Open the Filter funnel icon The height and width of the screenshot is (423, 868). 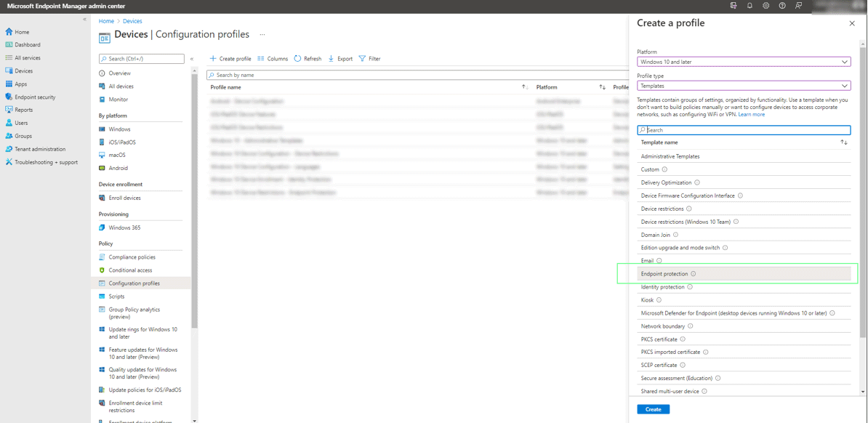click(362, 59)
